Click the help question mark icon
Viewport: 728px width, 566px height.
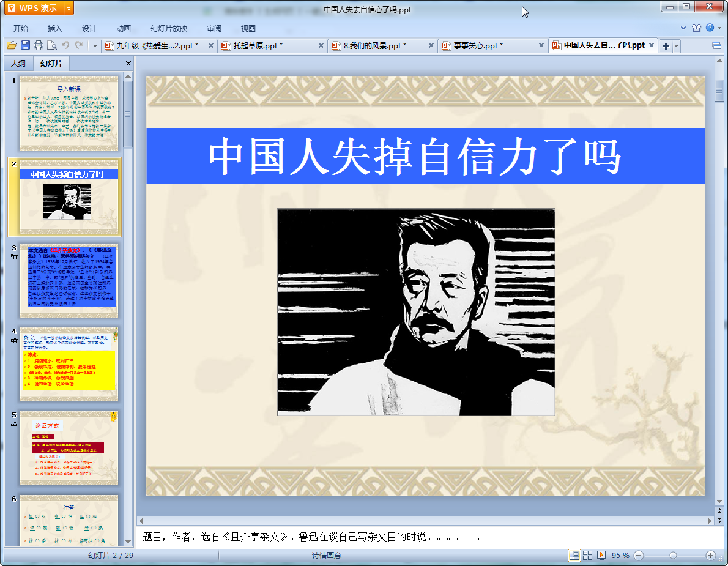click(x=710, y=28)
